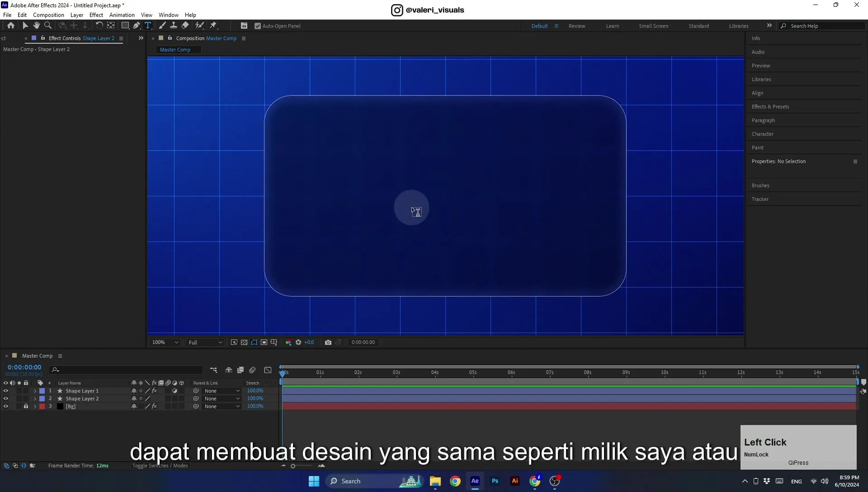Open the 100% magnification dropdown
Image resolution: width=868 pixels, height=492 pixels.
click(x=165, y=342)
